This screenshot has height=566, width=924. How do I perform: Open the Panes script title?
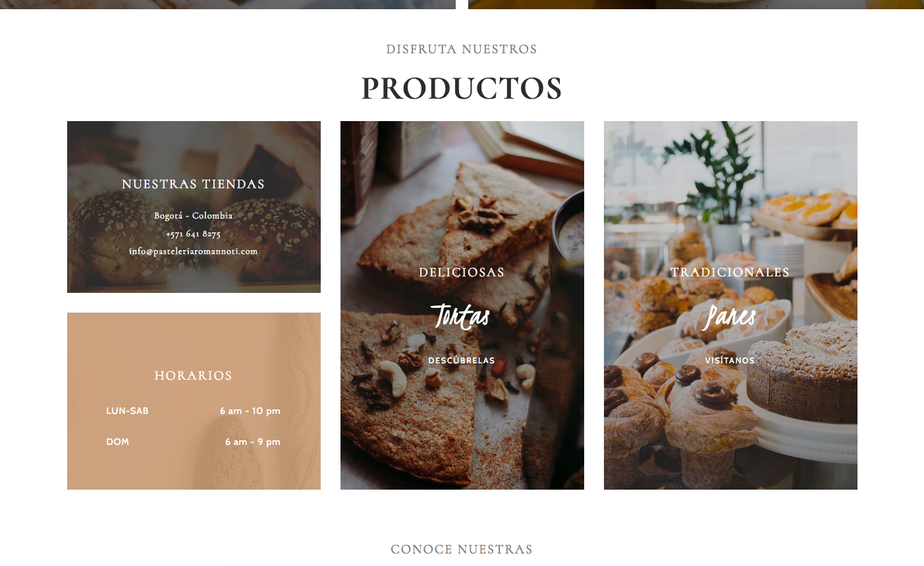pyautogui.click(x=730, y=317)
